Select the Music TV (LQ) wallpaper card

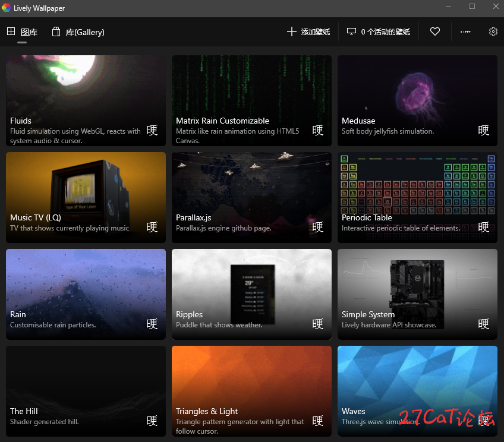86,198
